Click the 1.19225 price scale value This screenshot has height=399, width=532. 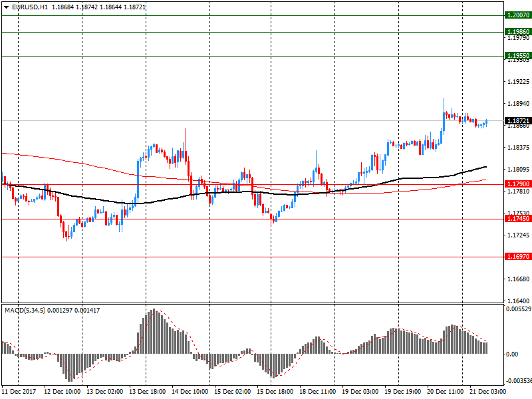pyautogui.click(x=518, y=82)
